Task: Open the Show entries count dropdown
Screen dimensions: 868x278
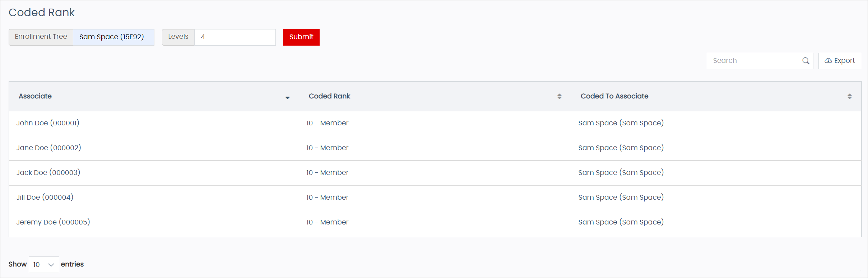Action: (x=44, y=265)
